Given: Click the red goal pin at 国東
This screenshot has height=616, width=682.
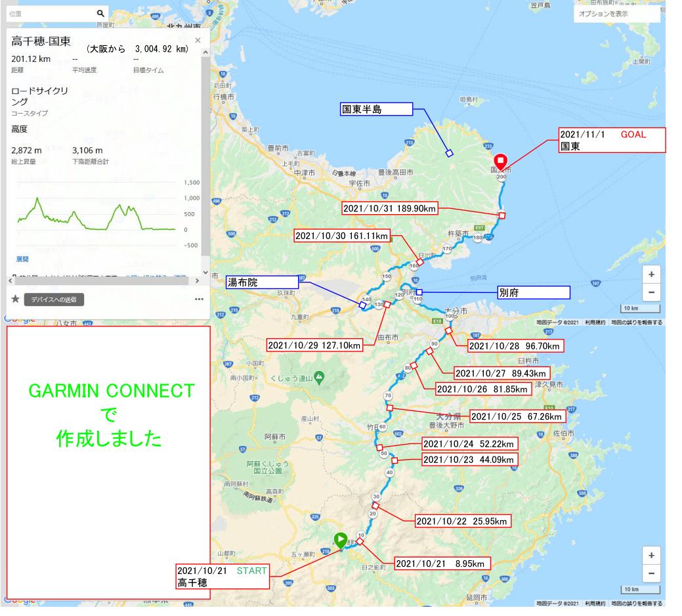Looking at the screenshot, I should point(501,162).
